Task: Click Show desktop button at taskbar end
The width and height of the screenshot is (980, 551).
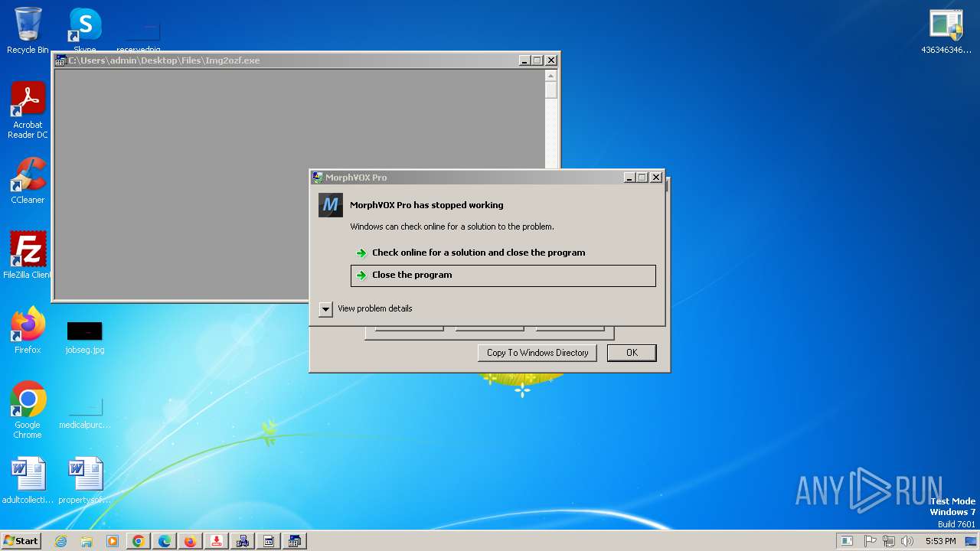Action: [971, 541]
